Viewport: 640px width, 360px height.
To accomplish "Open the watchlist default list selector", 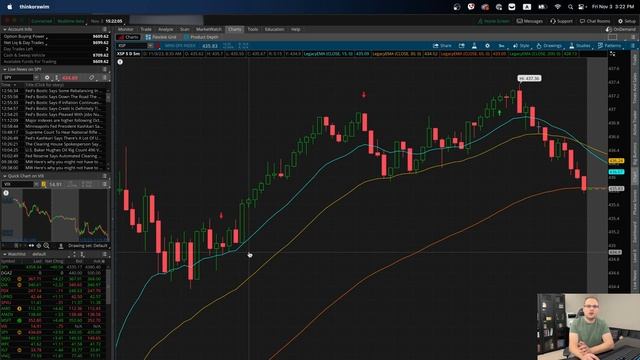I will coord(39,254).
